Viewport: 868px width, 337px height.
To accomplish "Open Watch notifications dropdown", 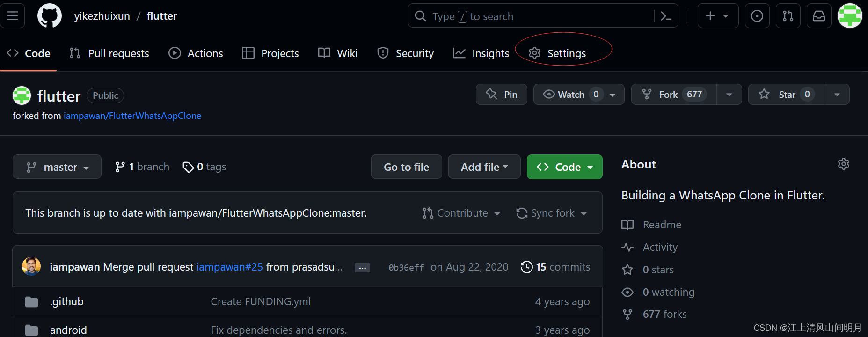I will tap(579, 94).
